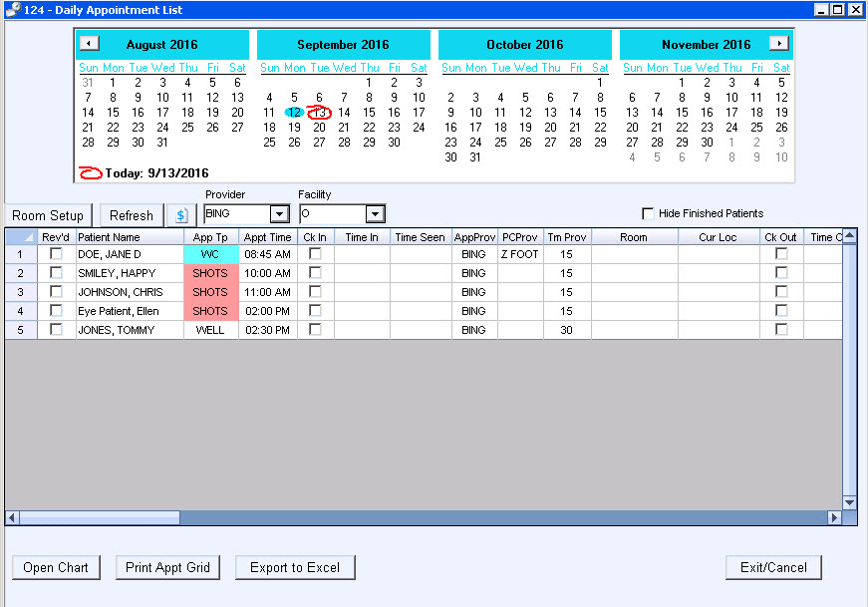Tick Ck In box for SMILEY, HAPPY
Screen dimensions: 868x607
point(315,272)
